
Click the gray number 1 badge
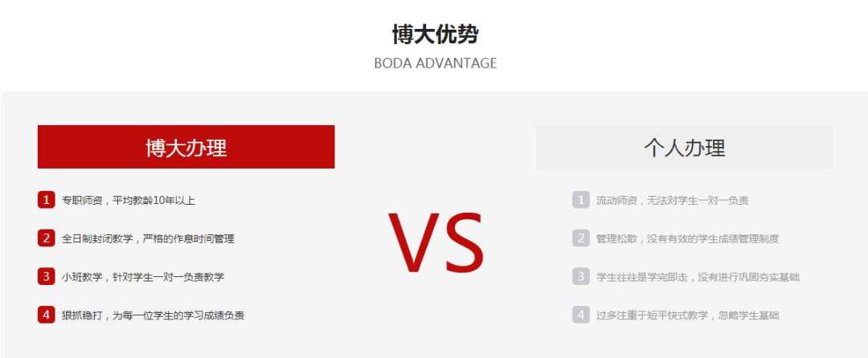click(581, 199)
